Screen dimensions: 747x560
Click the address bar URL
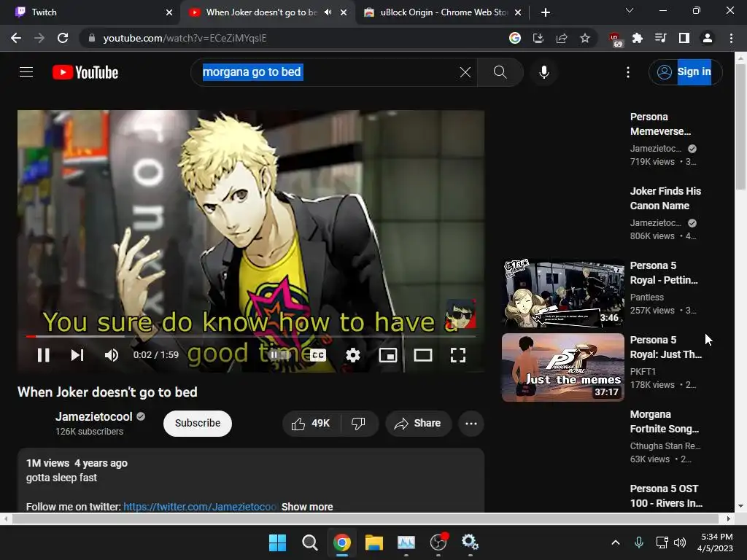(185, 38)
